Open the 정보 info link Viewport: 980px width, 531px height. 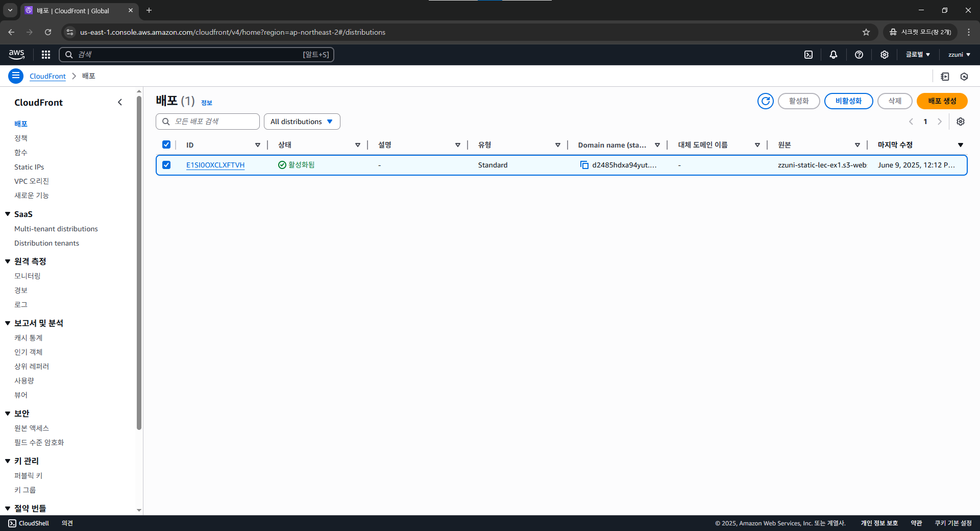click(207, 103)
